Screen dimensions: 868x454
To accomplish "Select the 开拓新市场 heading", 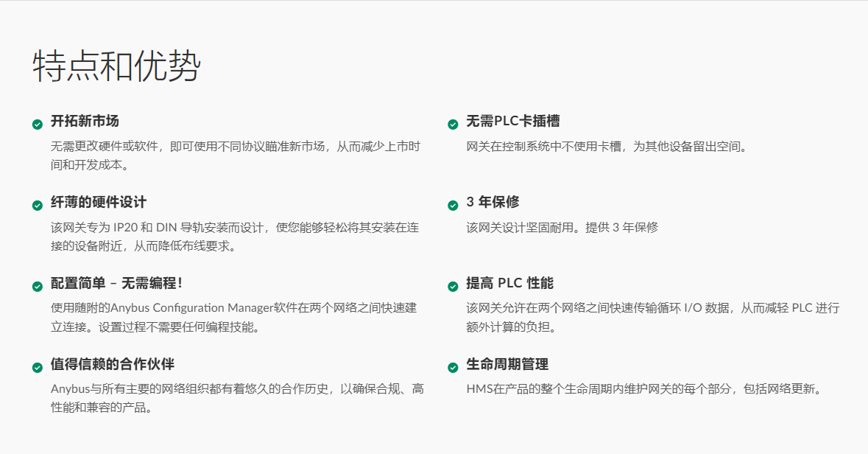I will 85,122.
